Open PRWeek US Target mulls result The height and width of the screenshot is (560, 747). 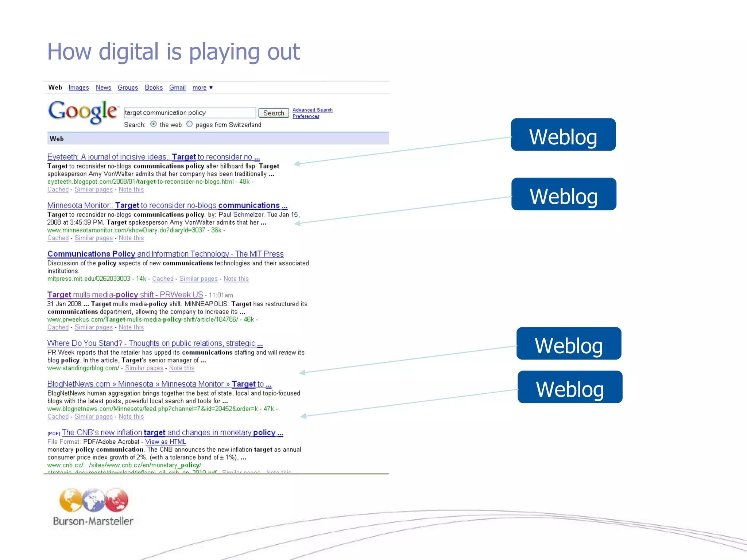click(x=125, y=295)
